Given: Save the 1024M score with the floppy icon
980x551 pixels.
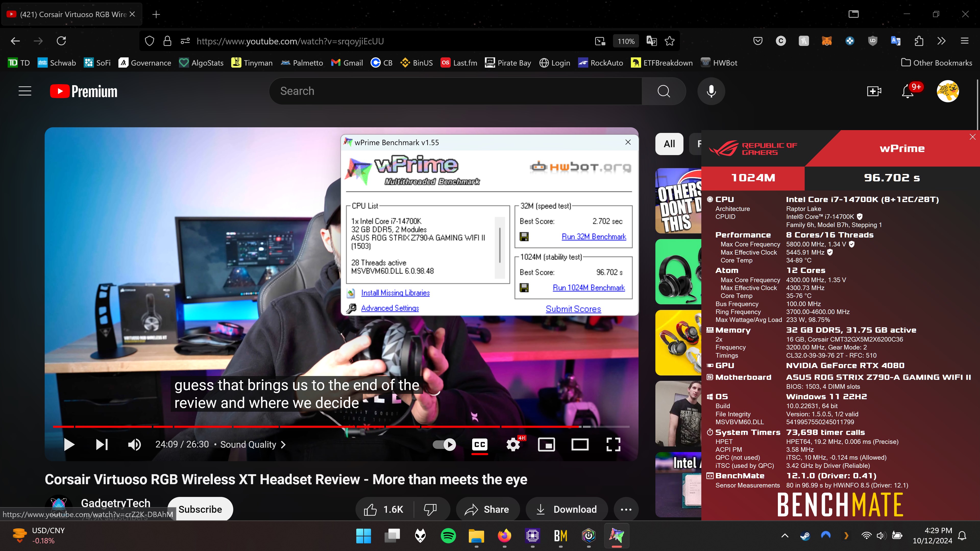Looking at the screenshot, I should 524,287.
